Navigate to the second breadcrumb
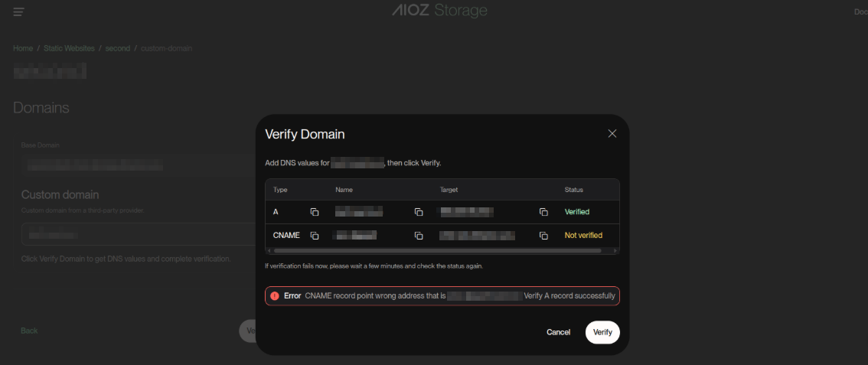Image resolution: width=868 pixels, height=365 pixels. (118, 48)
